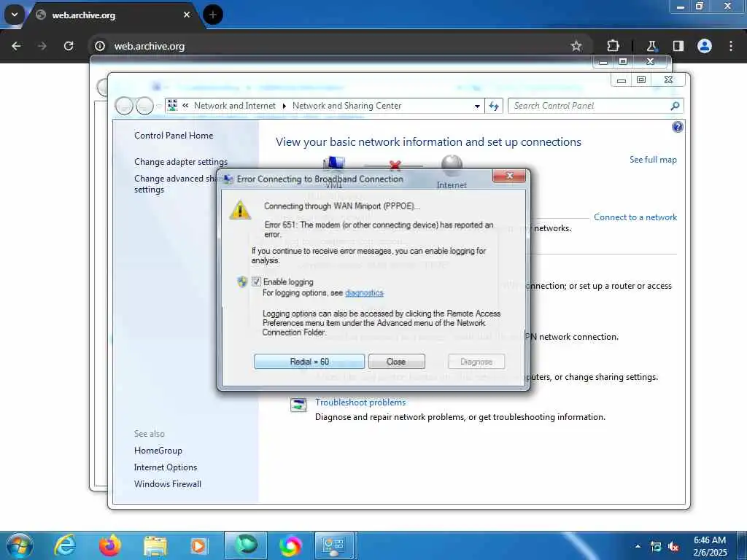The image size is (747, 560).
Task: Close the web.archive.org tab
Action: [x=187, y=15]
